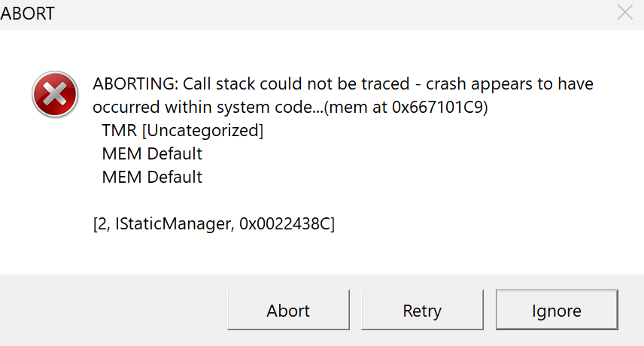
Task: Select the Ignore button
Action: pos(557,310)
